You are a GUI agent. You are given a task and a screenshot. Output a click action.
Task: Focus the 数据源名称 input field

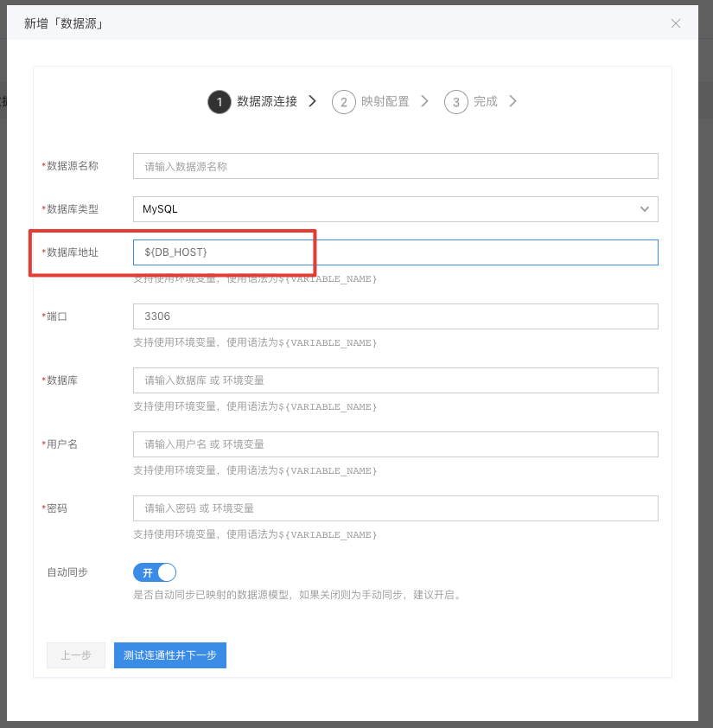point(395,166)
